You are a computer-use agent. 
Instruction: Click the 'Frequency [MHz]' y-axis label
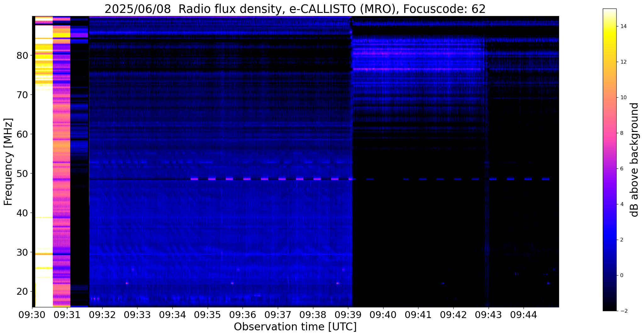(x=8, y=162)
